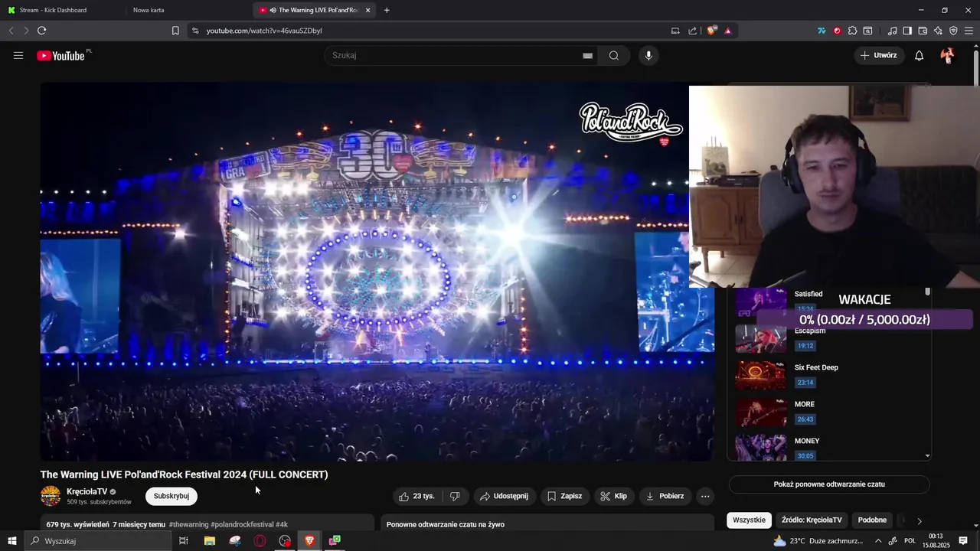This screenshot has width=980, height=551.
Task: Jump to chapter Six Feet Deep
Action: [816, 367]
